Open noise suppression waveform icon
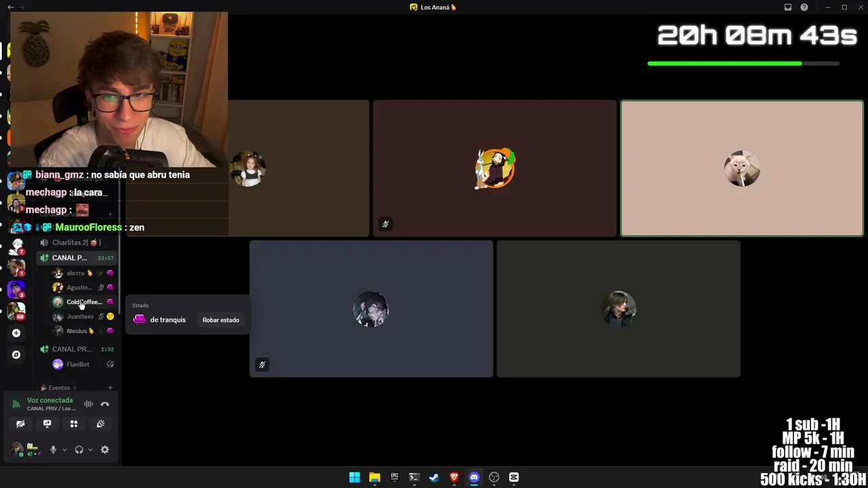This screenshot has width=868, height=488. coord(88,404)
